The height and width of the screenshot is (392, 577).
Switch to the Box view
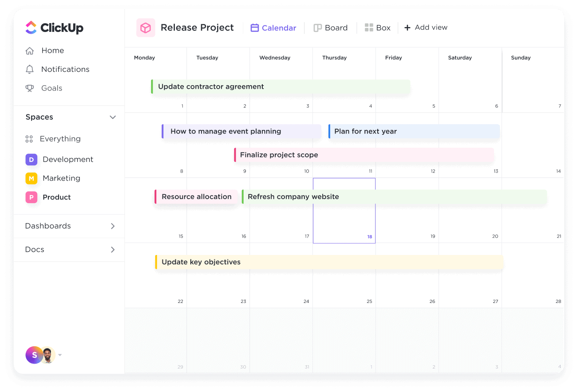[x=378, y=27]
